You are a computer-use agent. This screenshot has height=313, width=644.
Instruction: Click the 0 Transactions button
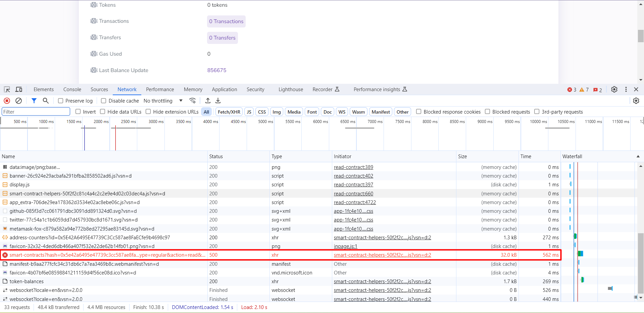click(226, 21)
